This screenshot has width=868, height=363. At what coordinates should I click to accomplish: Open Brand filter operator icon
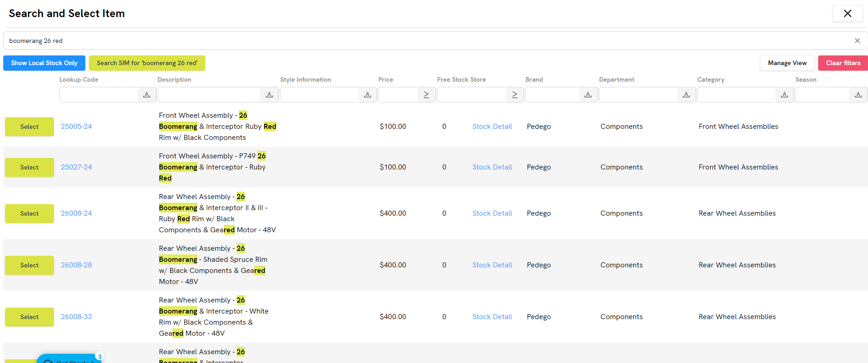pos(588,95)
